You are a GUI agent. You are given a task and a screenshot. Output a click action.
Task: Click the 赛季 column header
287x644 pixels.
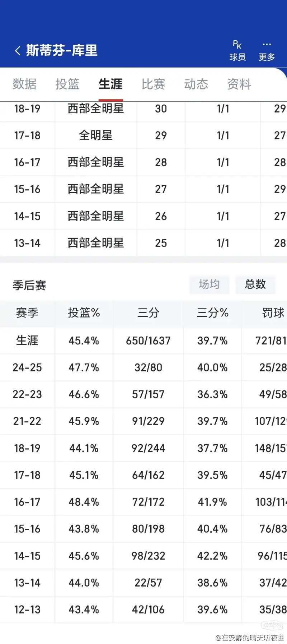[27, 313]
